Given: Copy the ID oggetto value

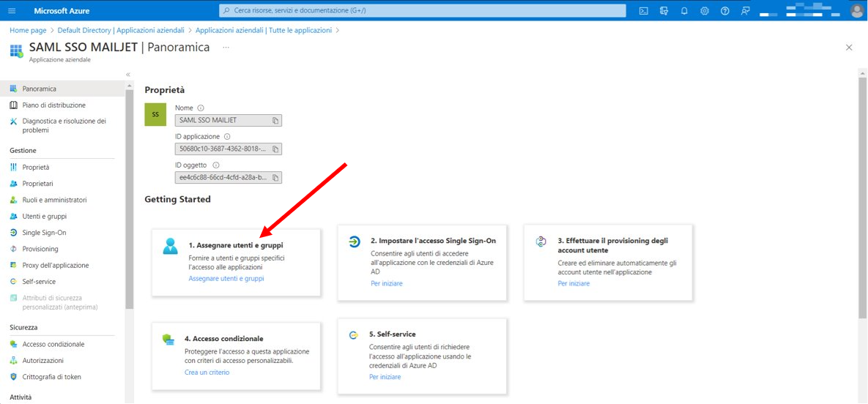Looking at the screenshot, I should click(x=275, y=178).
